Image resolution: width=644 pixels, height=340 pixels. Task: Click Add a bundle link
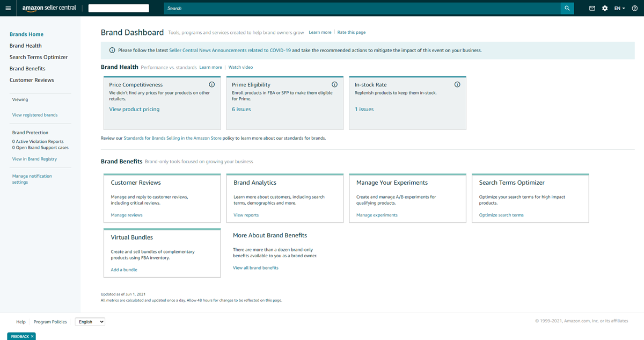[124, 270]
